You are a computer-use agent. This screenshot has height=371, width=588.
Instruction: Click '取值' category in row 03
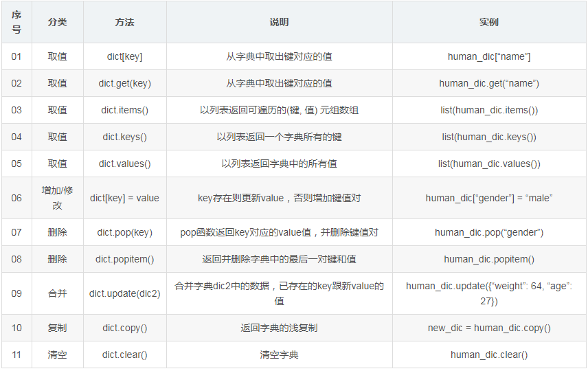[58, 111]
